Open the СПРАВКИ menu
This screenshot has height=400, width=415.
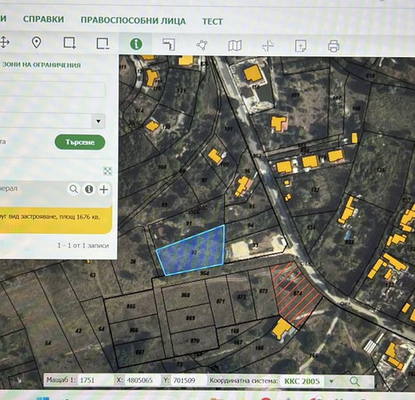pos(43,19)
